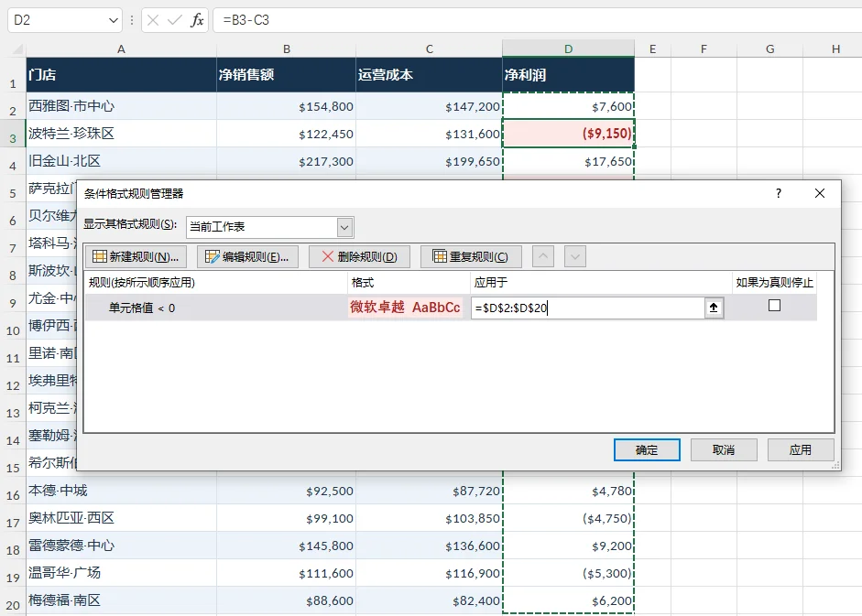Select column B header
Screen dimensions: 862x616
pyautogui.click(x=287, y=49)
